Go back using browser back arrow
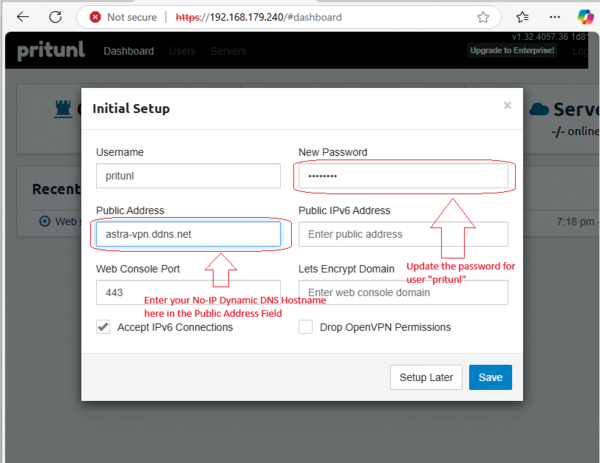The width and height of the screenshot is (600, 463). [23, 17]
